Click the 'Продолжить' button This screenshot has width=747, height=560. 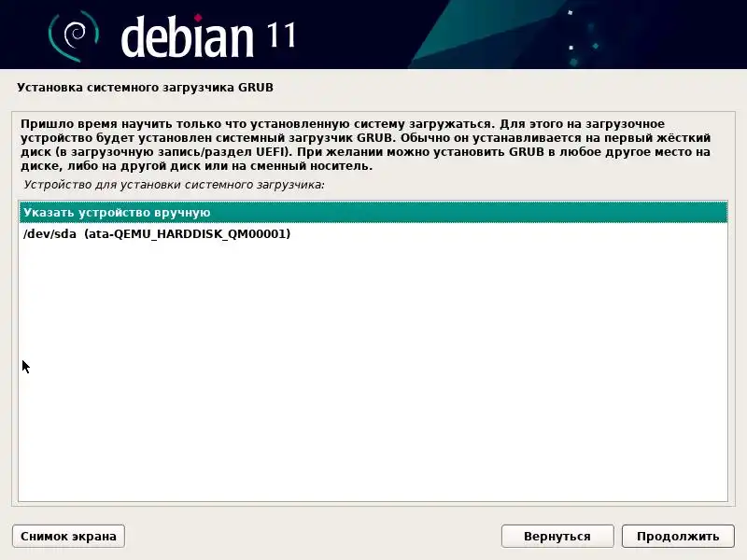pos(678,536)
